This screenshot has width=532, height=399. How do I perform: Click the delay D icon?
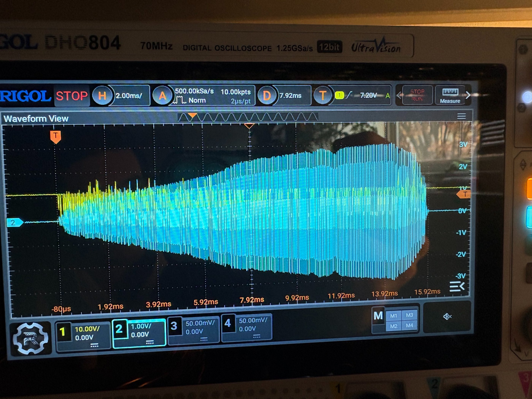point(267,96)
